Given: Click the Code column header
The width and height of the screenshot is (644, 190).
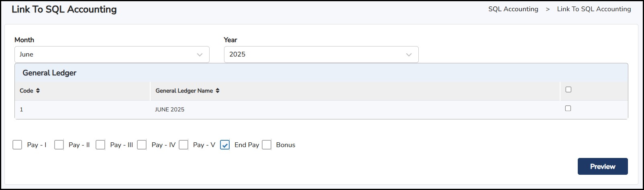Looking at the screenshot, I should pyautogui.click(x=26, y=91).
